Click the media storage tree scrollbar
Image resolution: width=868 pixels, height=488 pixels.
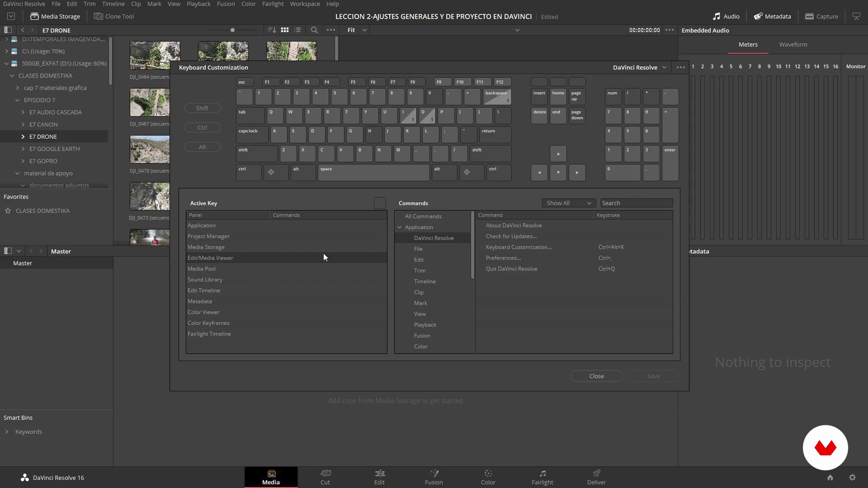110,61
